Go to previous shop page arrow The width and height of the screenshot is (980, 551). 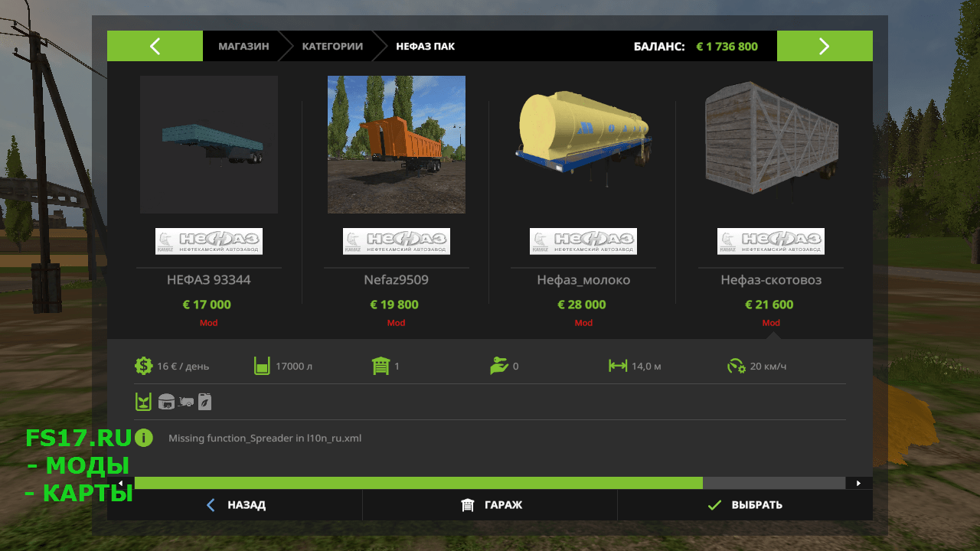pyautogui.click(x=155, y=46)
